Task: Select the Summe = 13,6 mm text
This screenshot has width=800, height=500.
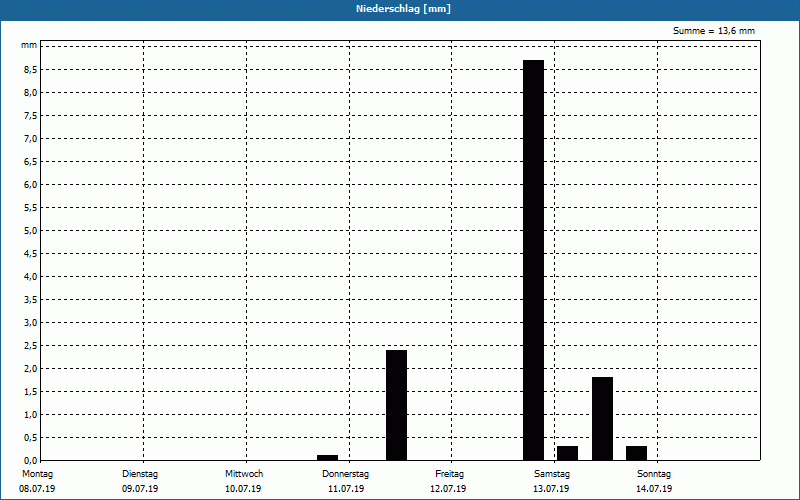Action: (714, 31)
